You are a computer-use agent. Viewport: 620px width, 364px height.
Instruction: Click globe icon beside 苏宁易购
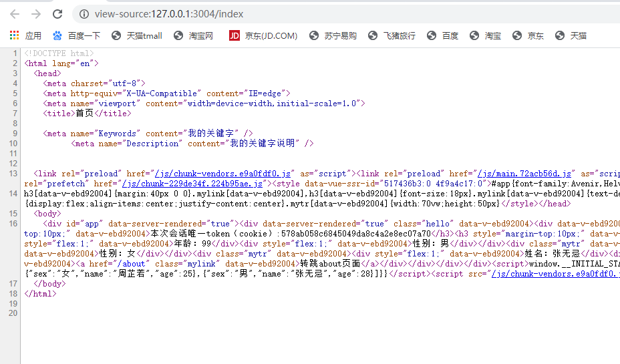coord(314,35)
